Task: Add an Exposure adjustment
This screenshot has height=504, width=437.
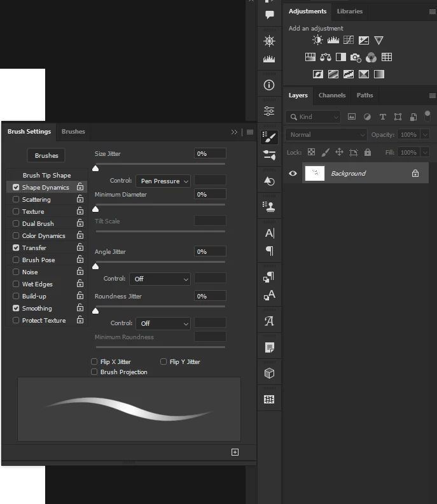Action: pyautogui.click(x=364, y=40)
